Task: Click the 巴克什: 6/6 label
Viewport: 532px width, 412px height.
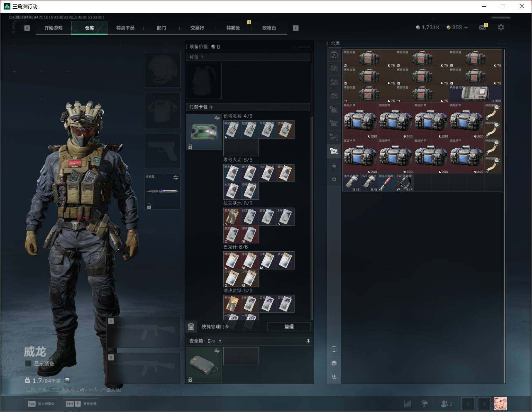Action: (236, 247)
